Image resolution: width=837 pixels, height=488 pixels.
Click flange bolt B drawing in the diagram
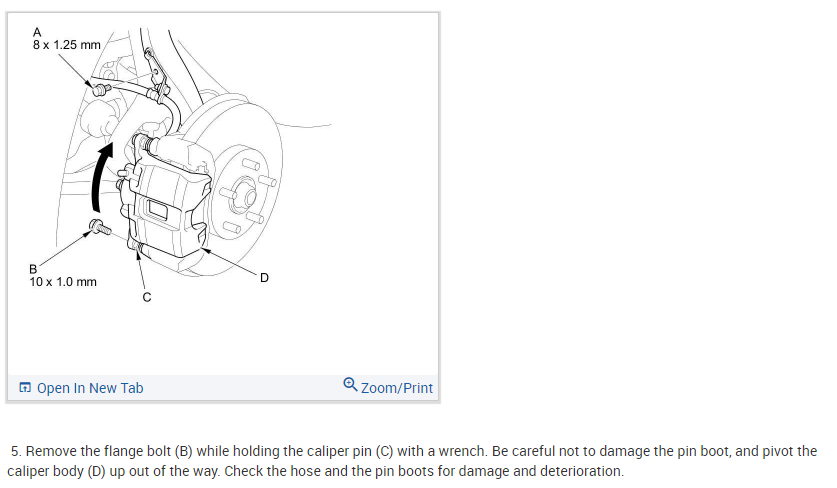coord(100,226)
